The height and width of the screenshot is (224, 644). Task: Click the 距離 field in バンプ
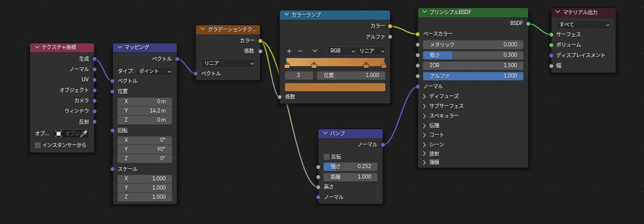click(350, 177)
